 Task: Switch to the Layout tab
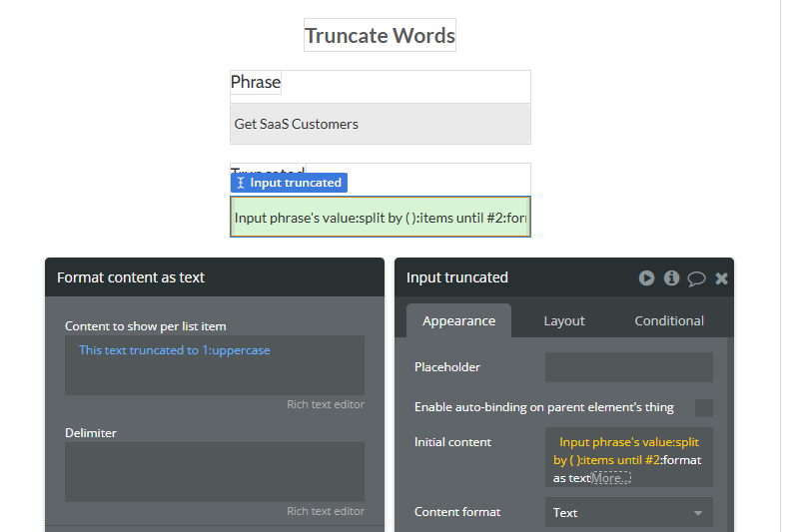tap(564, 321)
